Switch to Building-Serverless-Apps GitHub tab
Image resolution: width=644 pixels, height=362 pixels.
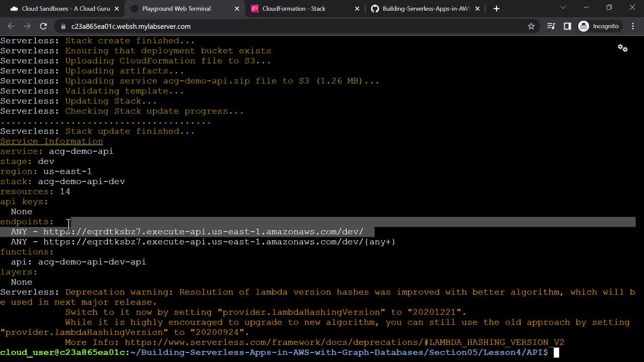pos(426,9)
